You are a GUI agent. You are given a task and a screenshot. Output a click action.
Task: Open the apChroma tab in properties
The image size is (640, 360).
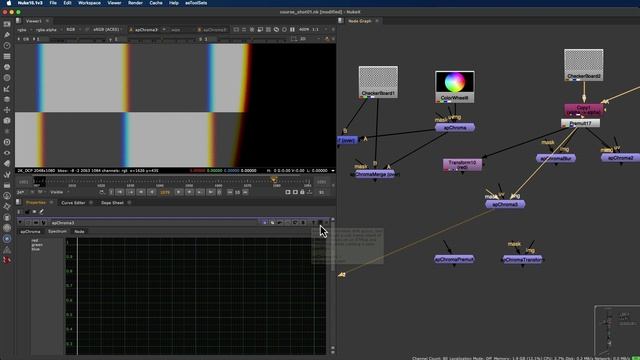31,231
